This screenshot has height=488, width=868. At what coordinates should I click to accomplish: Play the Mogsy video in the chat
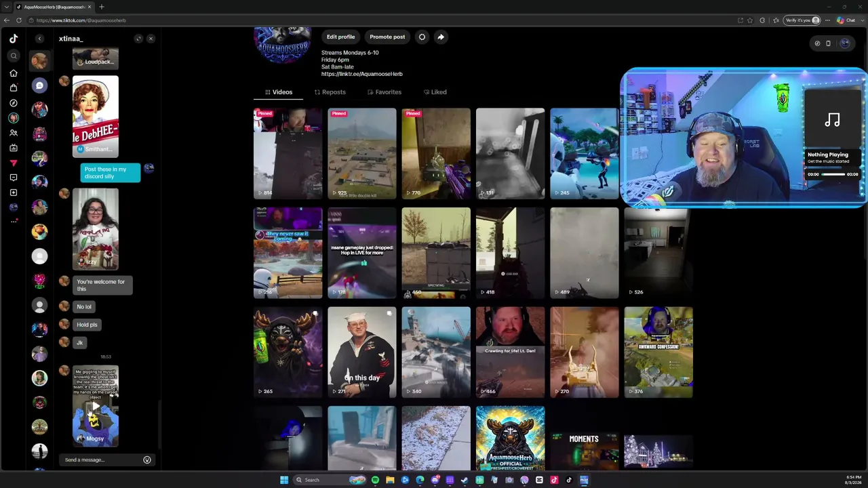coord(96,407)
